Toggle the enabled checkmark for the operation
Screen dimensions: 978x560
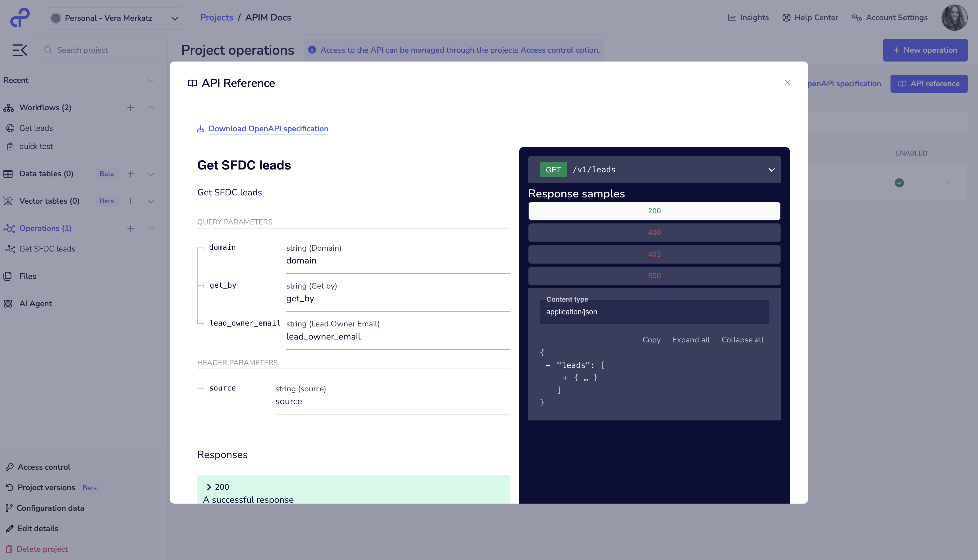click(x=899, y=183)
